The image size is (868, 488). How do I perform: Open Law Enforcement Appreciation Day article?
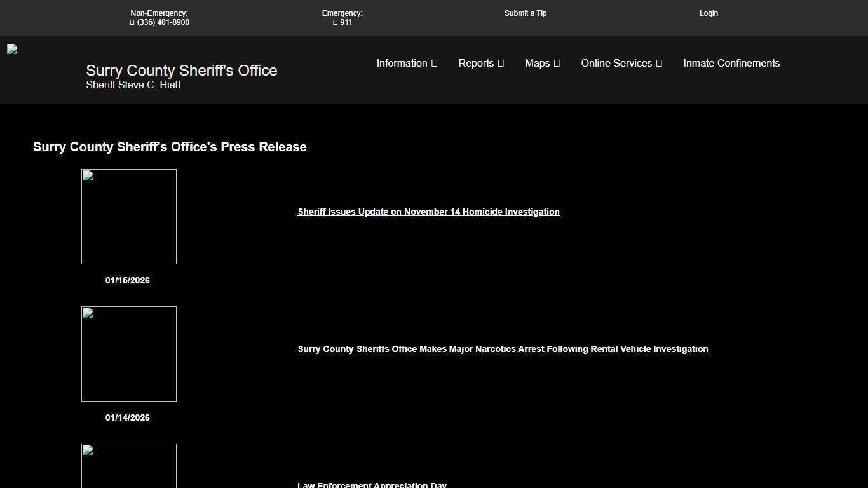372,485
